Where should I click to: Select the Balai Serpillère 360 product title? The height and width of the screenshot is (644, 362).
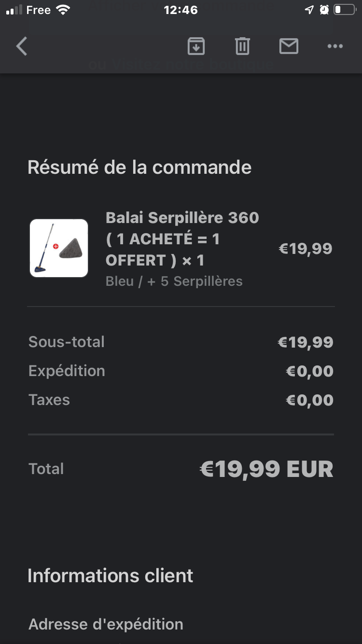click(182, 239)
